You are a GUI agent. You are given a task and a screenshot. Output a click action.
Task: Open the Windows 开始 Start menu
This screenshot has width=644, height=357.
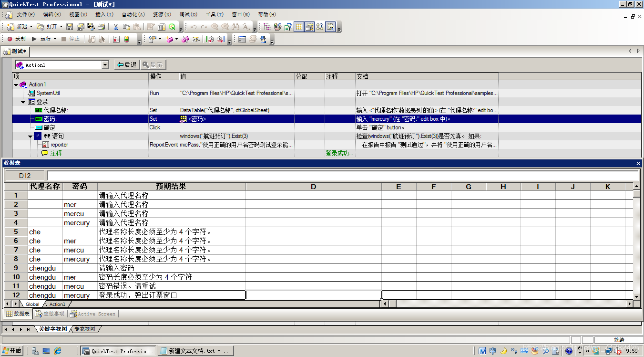(12, 351)
